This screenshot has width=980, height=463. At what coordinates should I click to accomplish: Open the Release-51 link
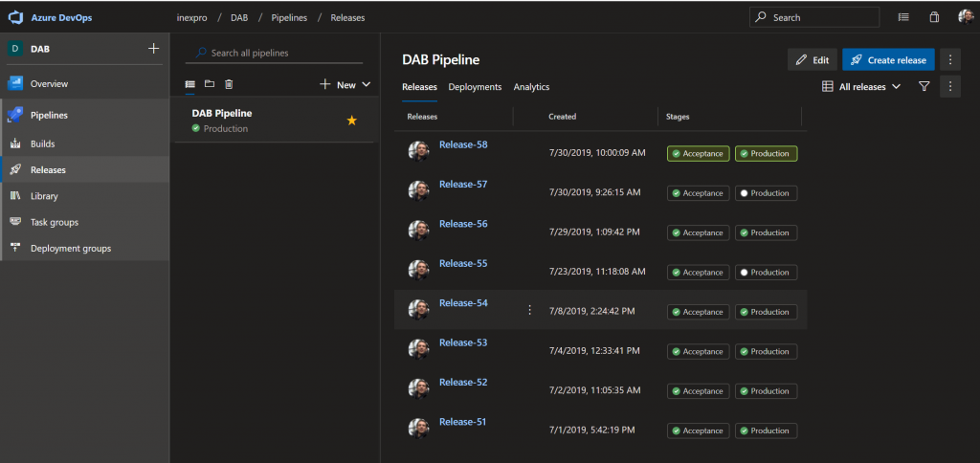tap(462, 422)
